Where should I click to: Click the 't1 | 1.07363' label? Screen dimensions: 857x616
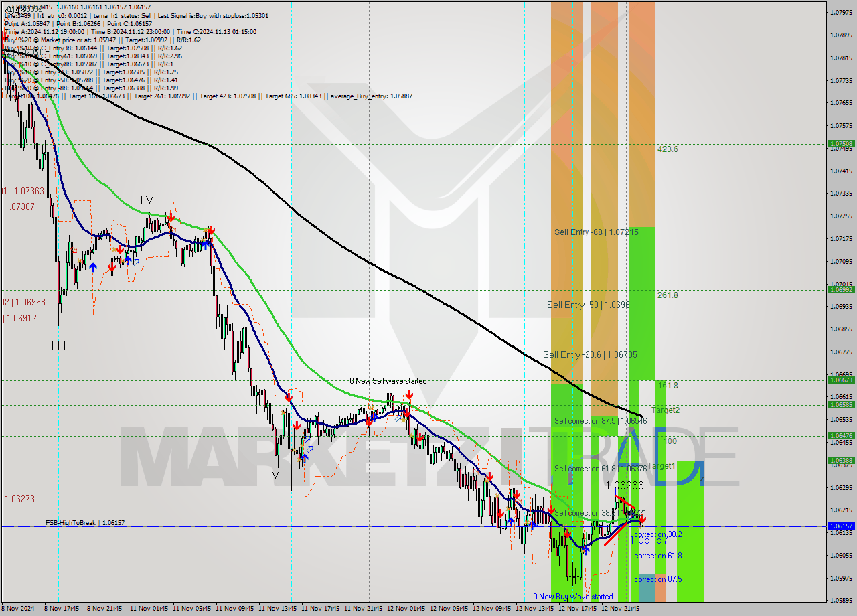coord(23,191)
